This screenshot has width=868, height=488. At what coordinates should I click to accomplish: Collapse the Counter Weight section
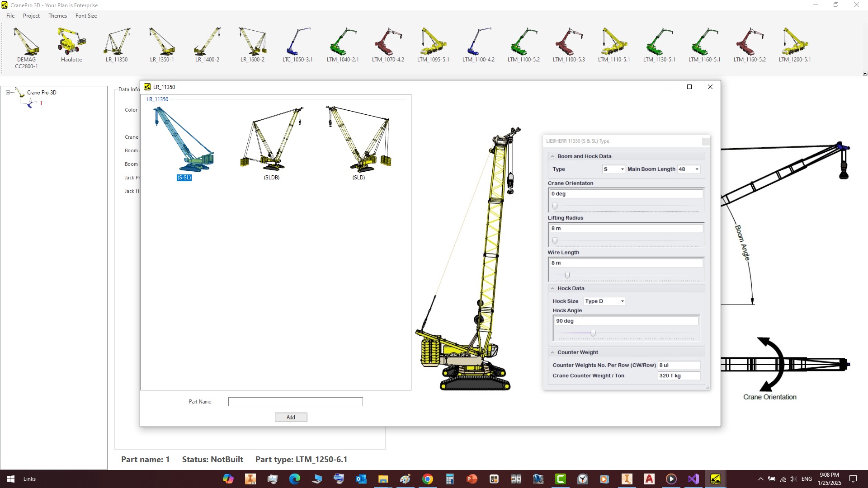tap(552, 352)
